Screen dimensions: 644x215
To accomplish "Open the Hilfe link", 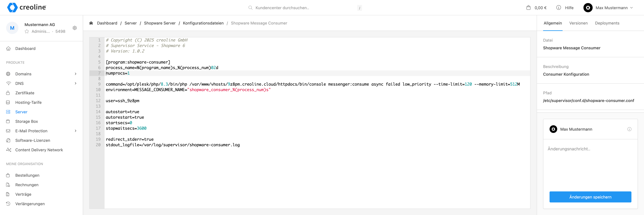I will tap(569, 8).
